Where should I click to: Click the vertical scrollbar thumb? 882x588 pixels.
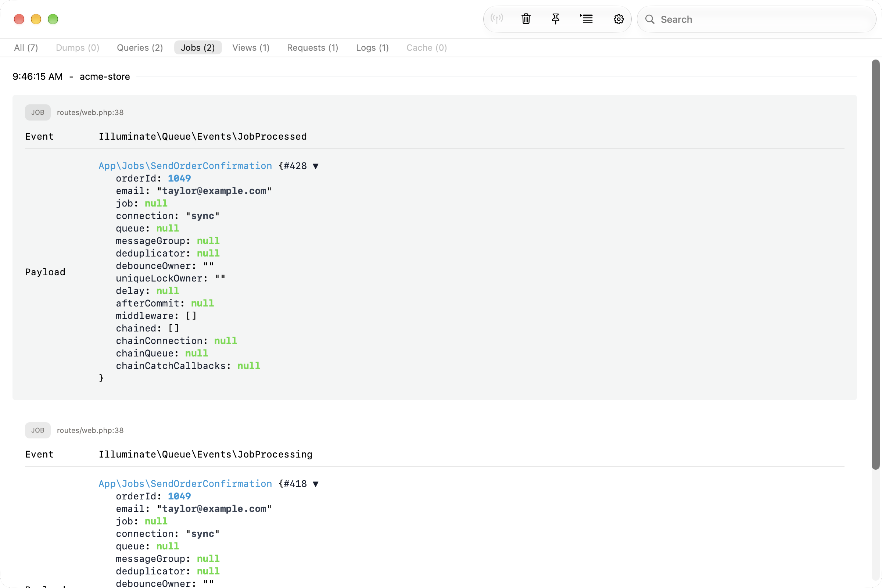coord(875,264)
